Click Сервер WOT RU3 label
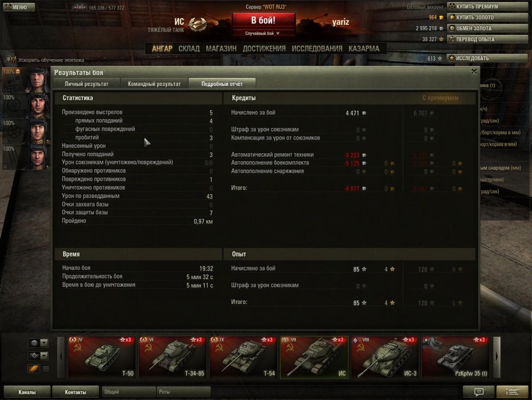Screen dimensions: 532x400 (266, 7)
